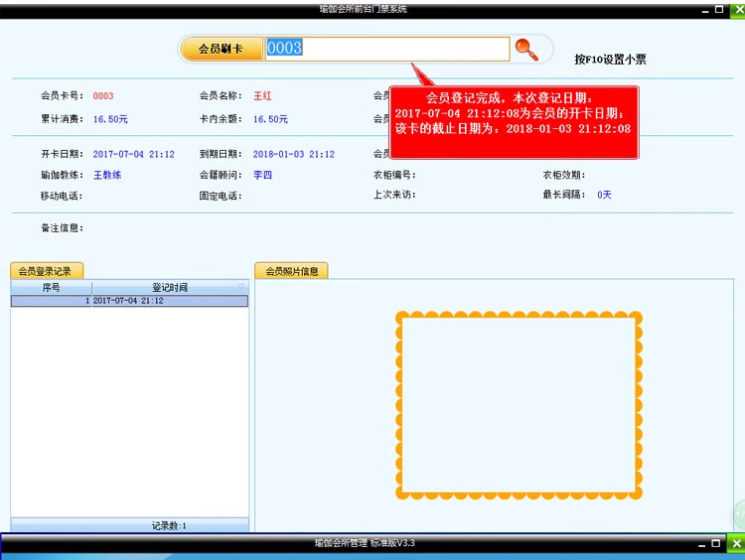Click the 上次来访 label
Screen dimensions: 745x560
394,195
